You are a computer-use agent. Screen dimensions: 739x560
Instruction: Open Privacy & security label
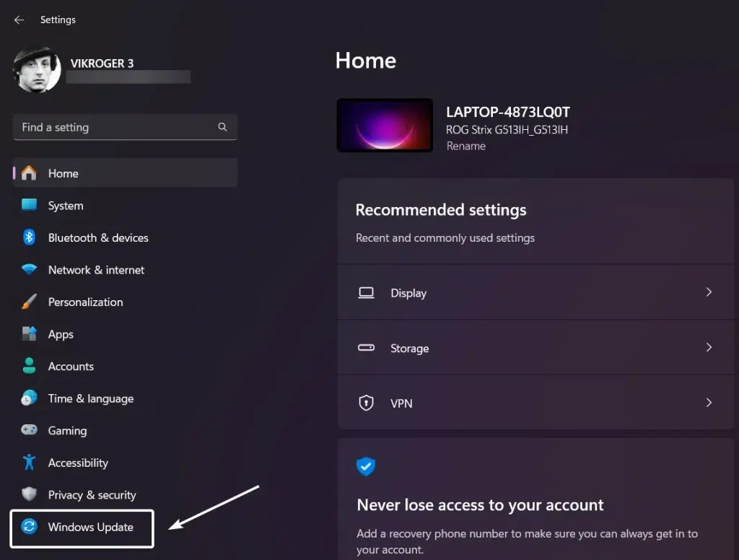tap(92, 495)
